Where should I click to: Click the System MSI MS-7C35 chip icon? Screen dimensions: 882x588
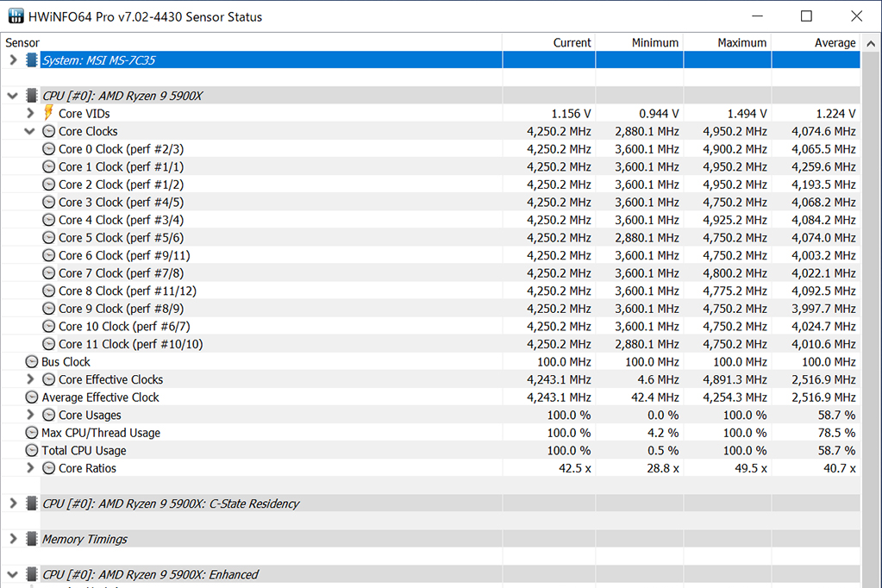coord(32,60)
